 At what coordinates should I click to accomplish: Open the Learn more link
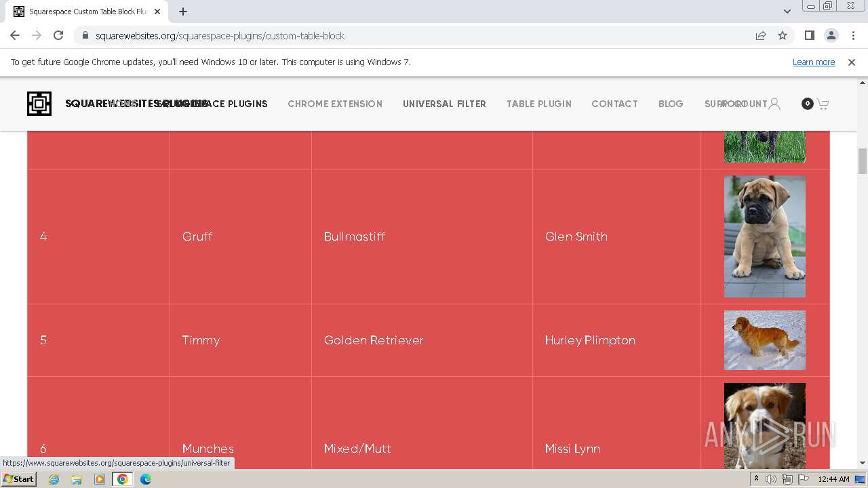(814, 62)
